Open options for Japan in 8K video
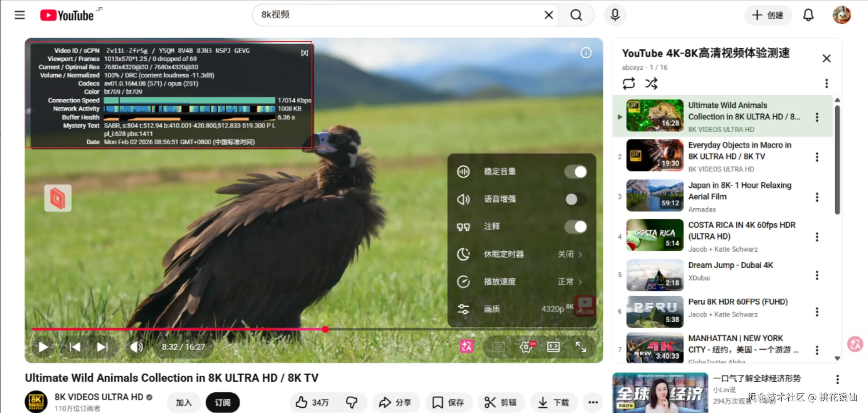Viewport: 868px width, 413px height. coord(817,197)
